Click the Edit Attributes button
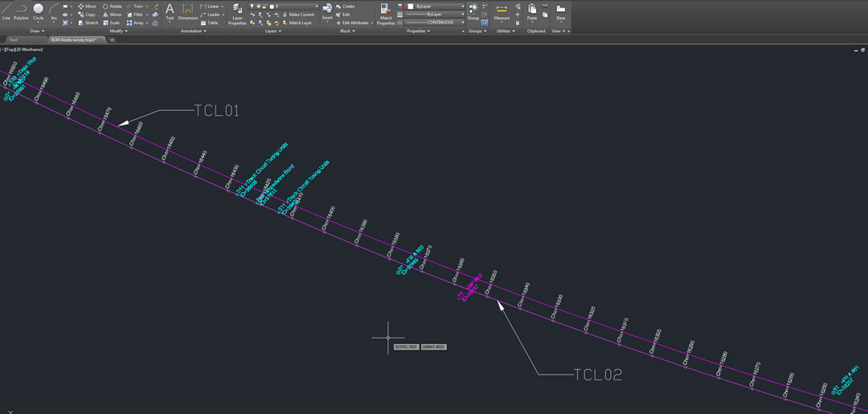This screenshot has height=414, width=868. [354, 23]
